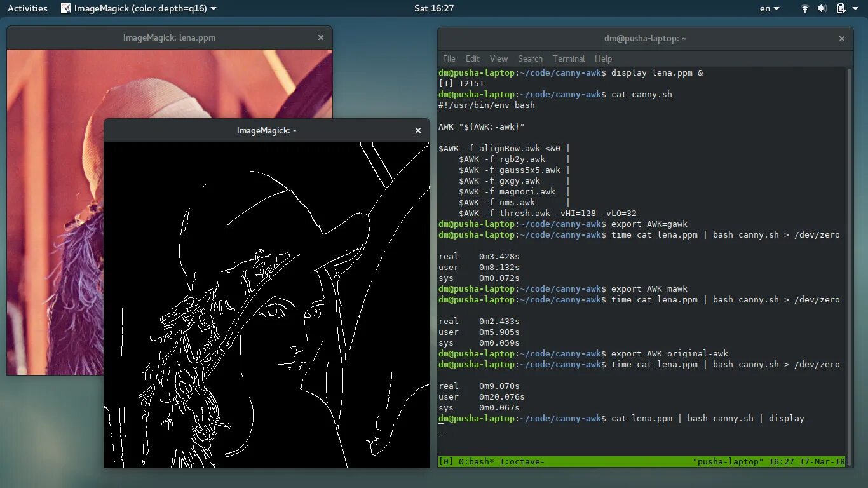Click the battery status icon

pyautogui.click(x=840, y=8)
